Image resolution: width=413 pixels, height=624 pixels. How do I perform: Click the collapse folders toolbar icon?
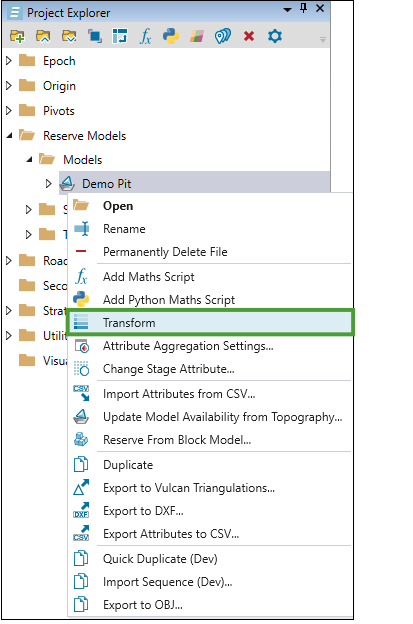pos(43,36)
